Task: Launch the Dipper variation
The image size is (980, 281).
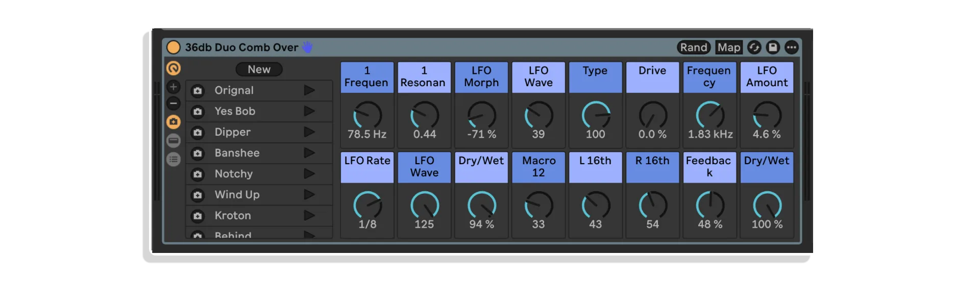Action: click(x=309, y=132)
